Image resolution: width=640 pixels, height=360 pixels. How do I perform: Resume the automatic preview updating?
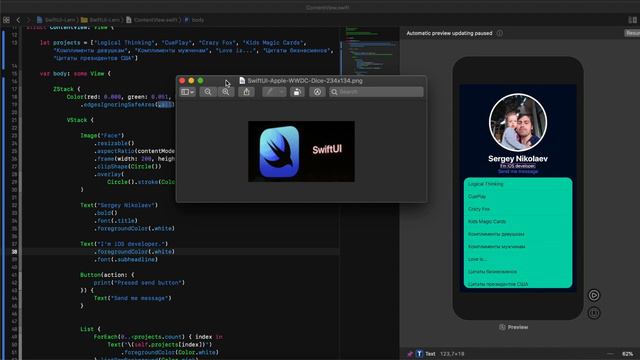tap(632, 33)
